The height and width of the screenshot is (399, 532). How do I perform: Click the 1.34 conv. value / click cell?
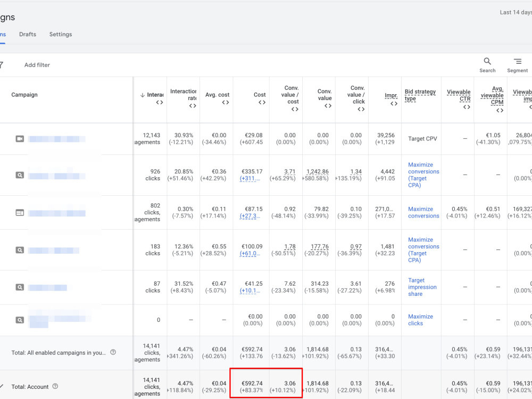(355, 172)
